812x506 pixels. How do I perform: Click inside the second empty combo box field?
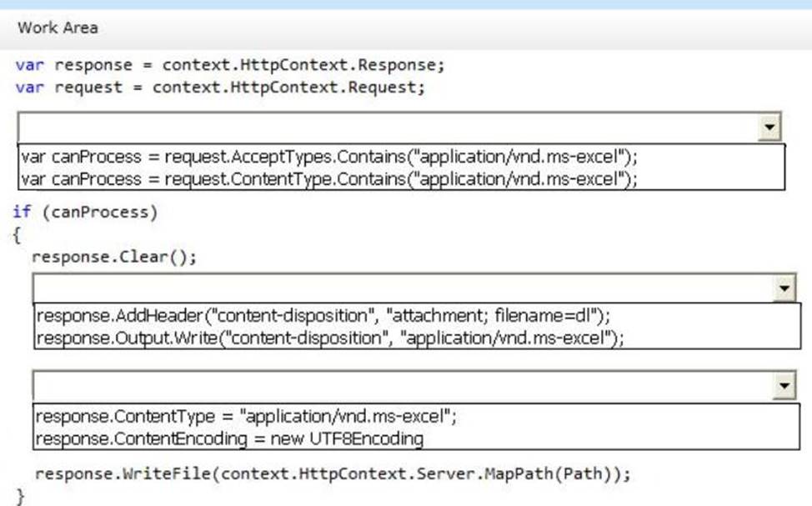click(402, 288)
